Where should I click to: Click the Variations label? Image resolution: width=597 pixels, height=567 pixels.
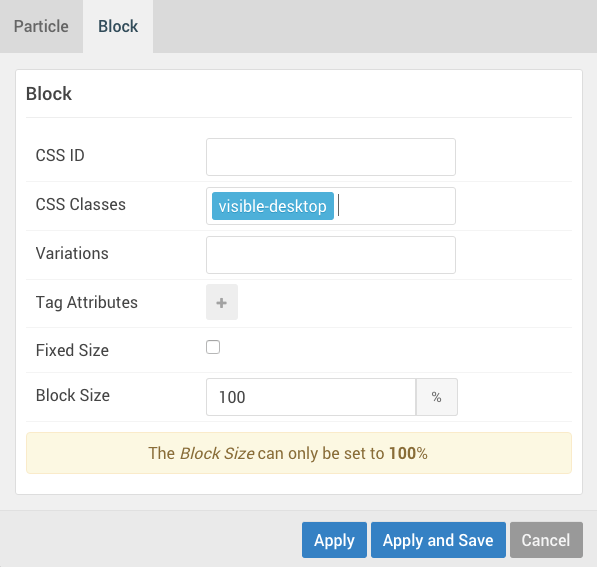72,253
